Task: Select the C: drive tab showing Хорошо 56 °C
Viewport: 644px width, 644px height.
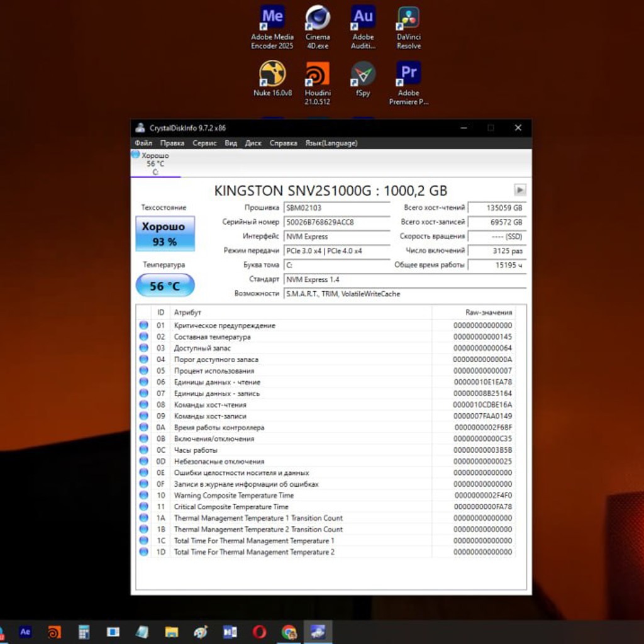Action: point(156,164)
